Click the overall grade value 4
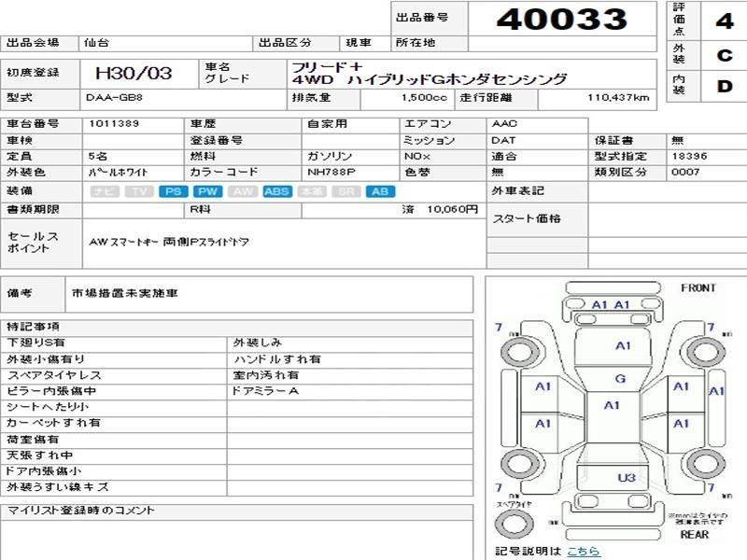 [725, 21]
